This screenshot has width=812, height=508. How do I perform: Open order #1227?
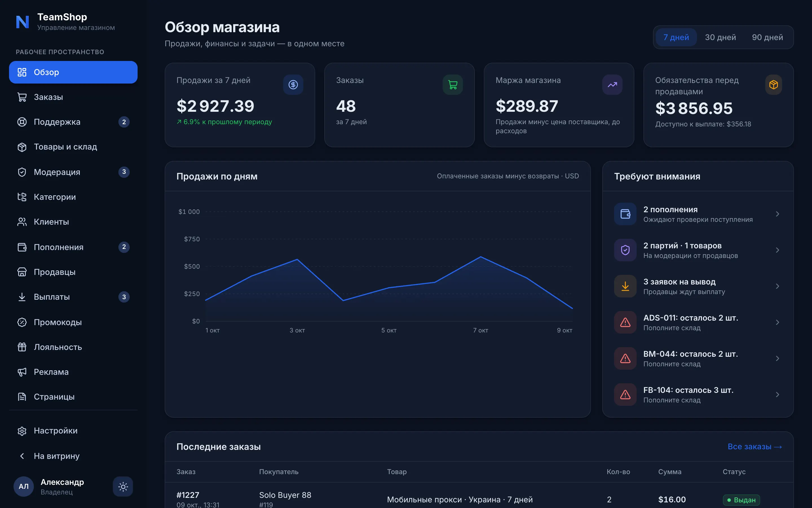pyautogui.click(x=188, y=495)
